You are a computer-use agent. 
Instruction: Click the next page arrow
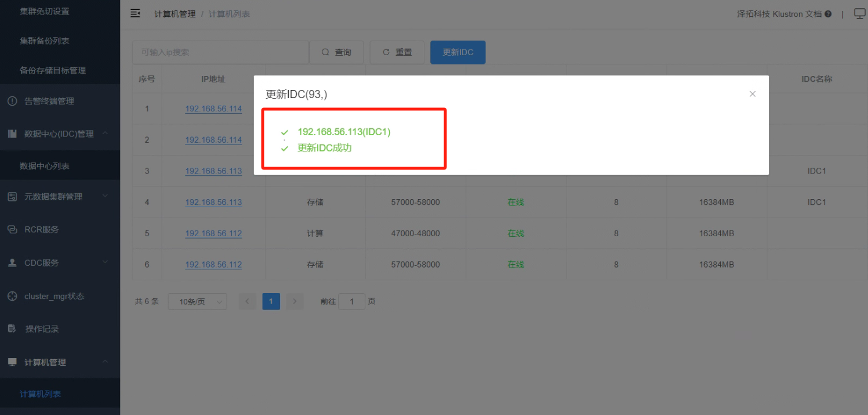click(295, 302)
